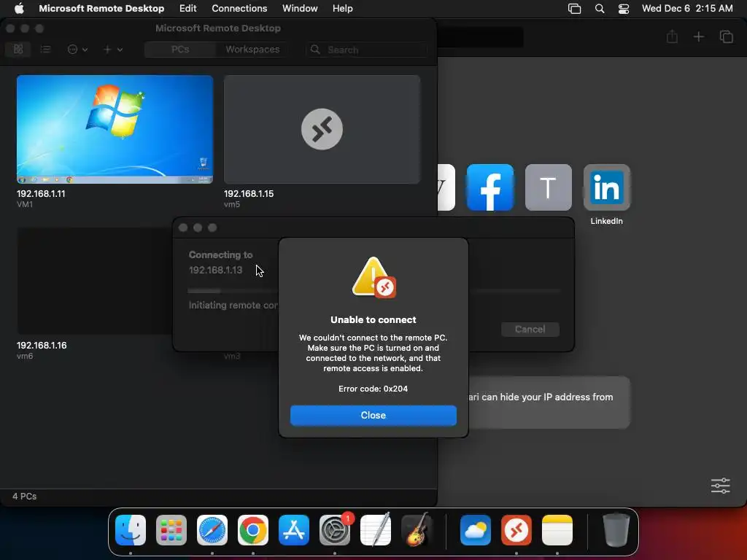The image size is (747, 560).
Task: Cancel the connection to 192.168.1.13
Action: (x=530, y=329)
